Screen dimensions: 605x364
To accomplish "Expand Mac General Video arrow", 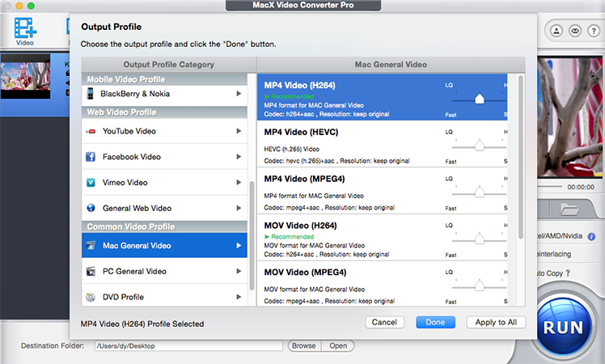I will click(239, 245).
